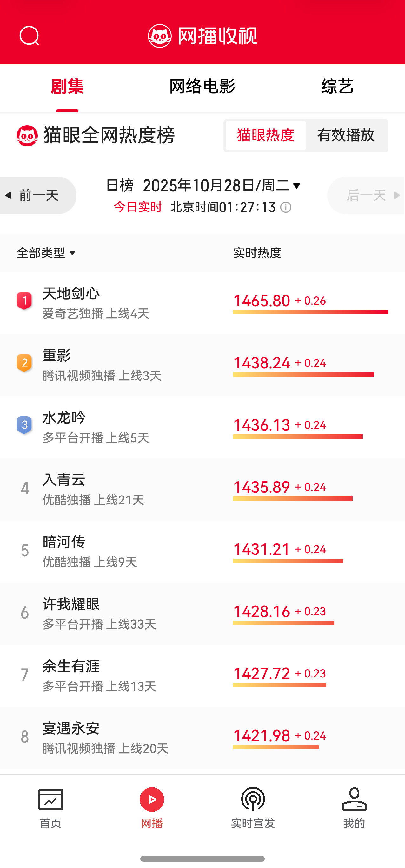Viewport: 405px width, 868px height.
Task: Click the 重影 heat progress bar
Action: (x=303, y=375)
